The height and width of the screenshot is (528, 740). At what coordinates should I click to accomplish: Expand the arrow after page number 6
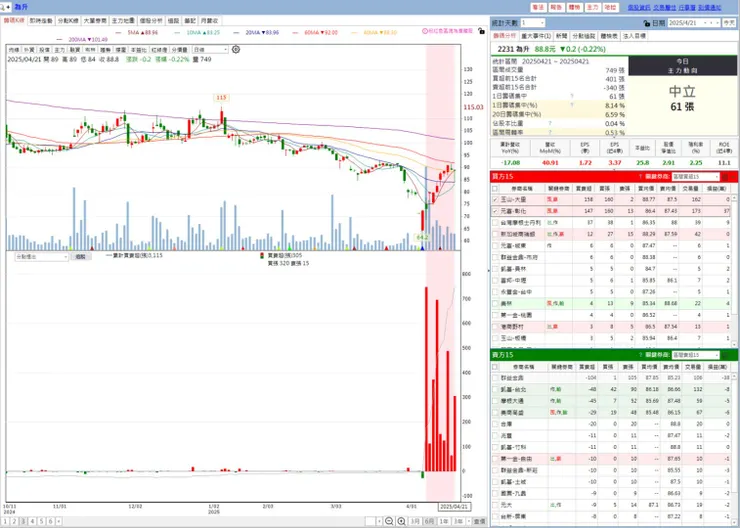pos(59,521)
